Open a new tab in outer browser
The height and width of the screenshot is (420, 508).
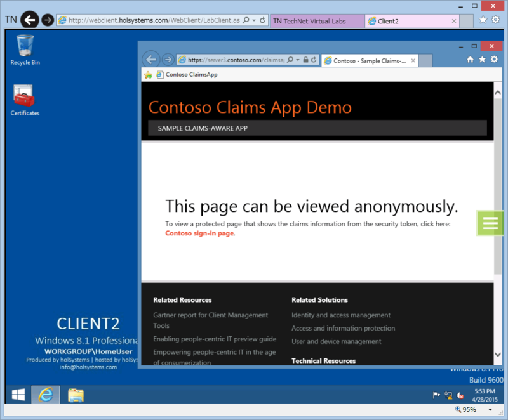[x=467, y=22]
